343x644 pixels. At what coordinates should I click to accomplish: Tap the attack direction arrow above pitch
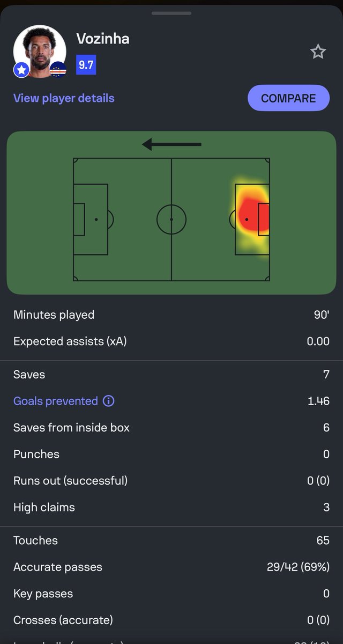tap(171, 144)
